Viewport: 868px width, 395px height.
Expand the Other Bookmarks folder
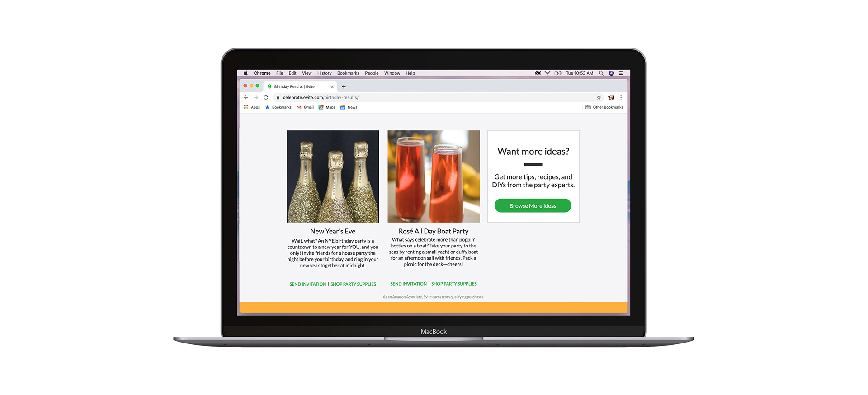pyautogui.click(x=604, y=107)
